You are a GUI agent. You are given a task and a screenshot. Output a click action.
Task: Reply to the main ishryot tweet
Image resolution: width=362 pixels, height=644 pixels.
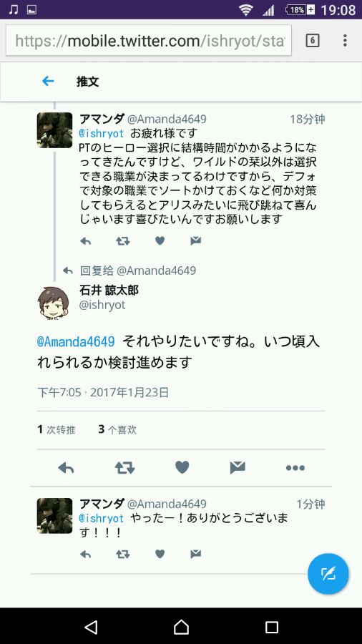[66, 467]
